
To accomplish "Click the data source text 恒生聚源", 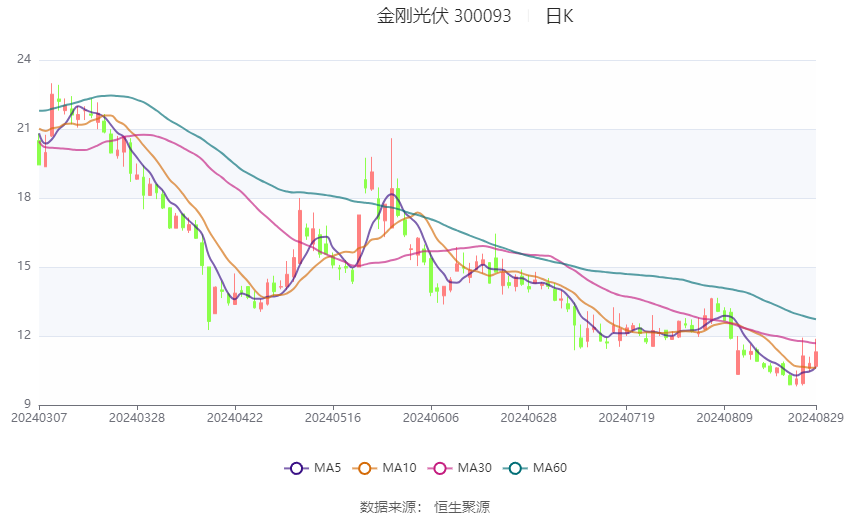I will [x=462, y=507].
